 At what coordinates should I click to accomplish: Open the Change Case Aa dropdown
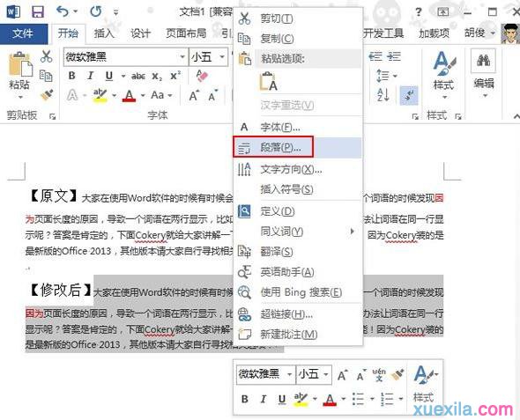pos(161,95)
